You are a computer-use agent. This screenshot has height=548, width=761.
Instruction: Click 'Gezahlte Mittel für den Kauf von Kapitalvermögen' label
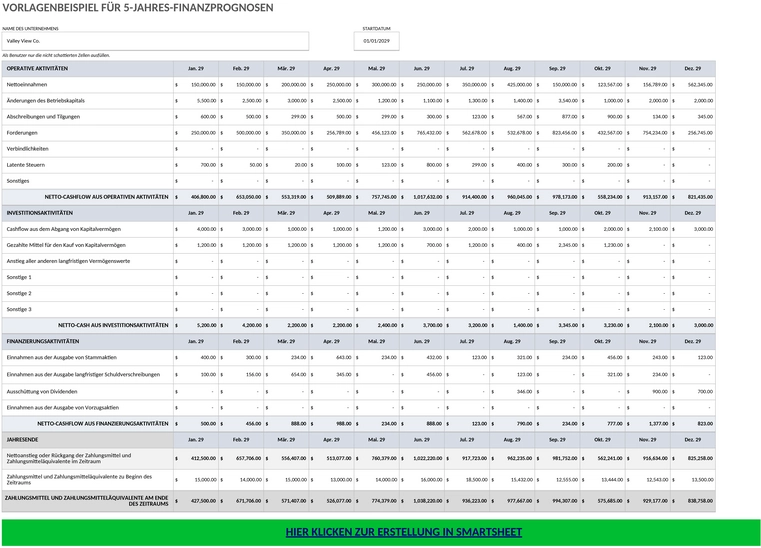(66, 245)
